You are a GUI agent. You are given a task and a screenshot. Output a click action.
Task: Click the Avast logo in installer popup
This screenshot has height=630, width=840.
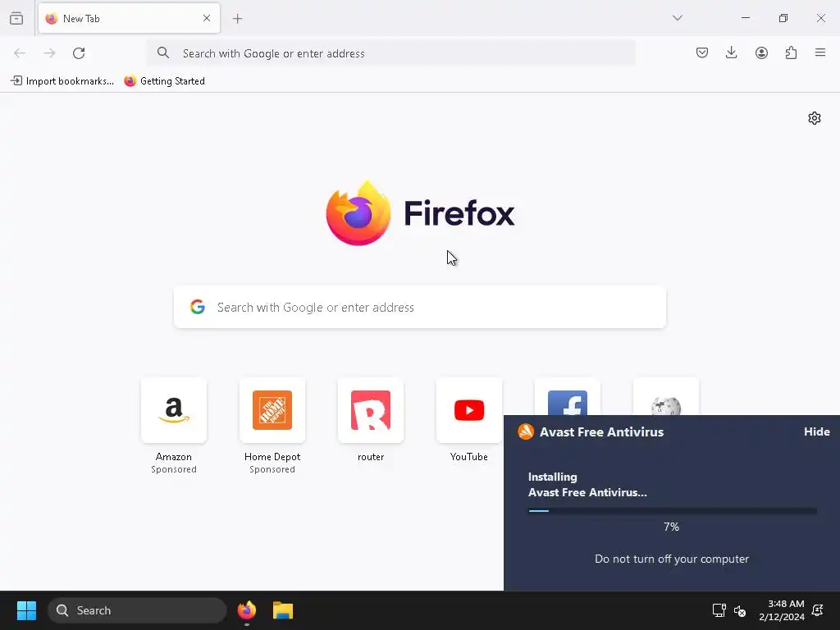point(526,431)
